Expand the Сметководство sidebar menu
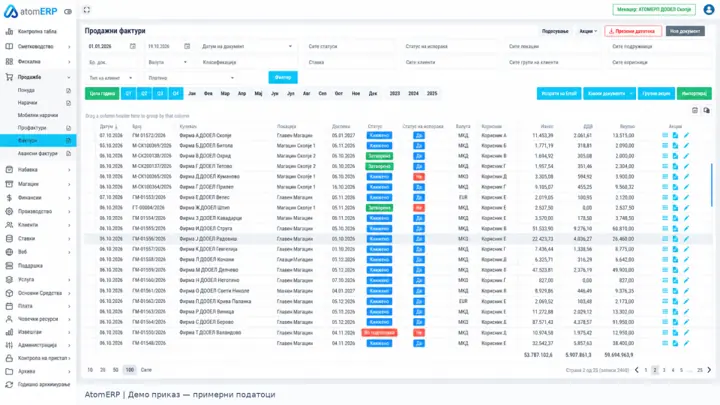Viewport: 720px width, 405px height. 69,47
